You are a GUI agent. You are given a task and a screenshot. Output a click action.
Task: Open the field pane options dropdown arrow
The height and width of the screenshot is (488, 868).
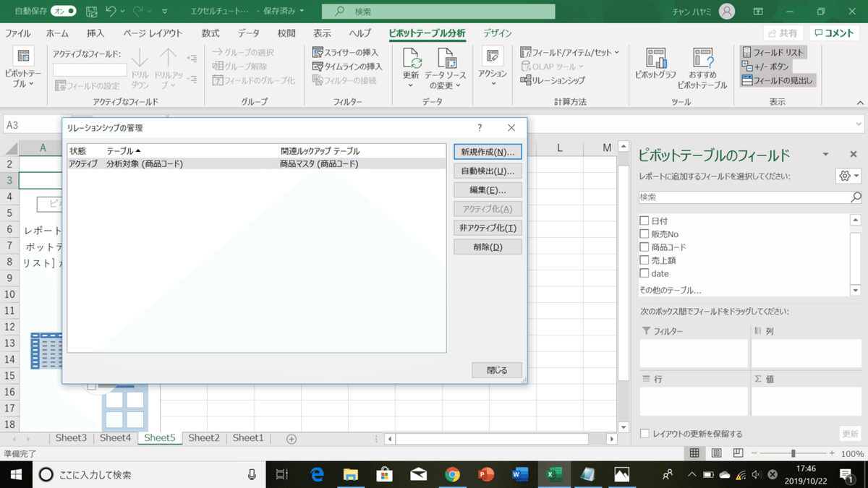click(x=825, y=155)
